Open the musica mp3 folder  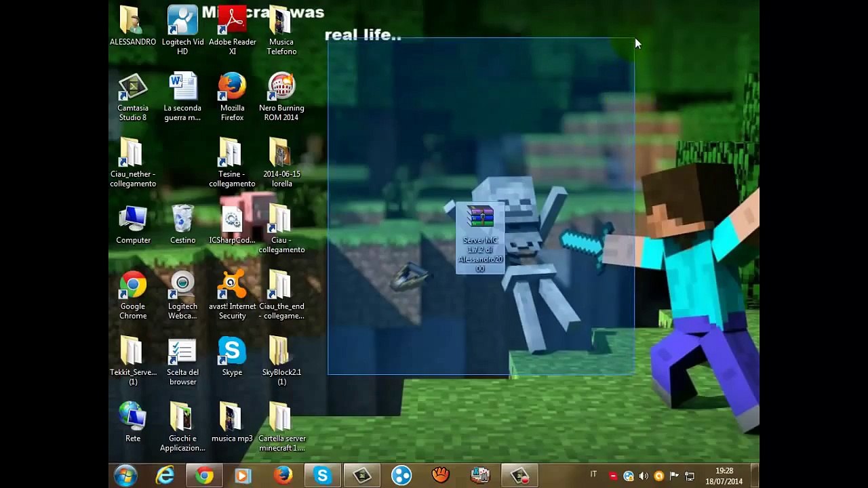(232, 422)
